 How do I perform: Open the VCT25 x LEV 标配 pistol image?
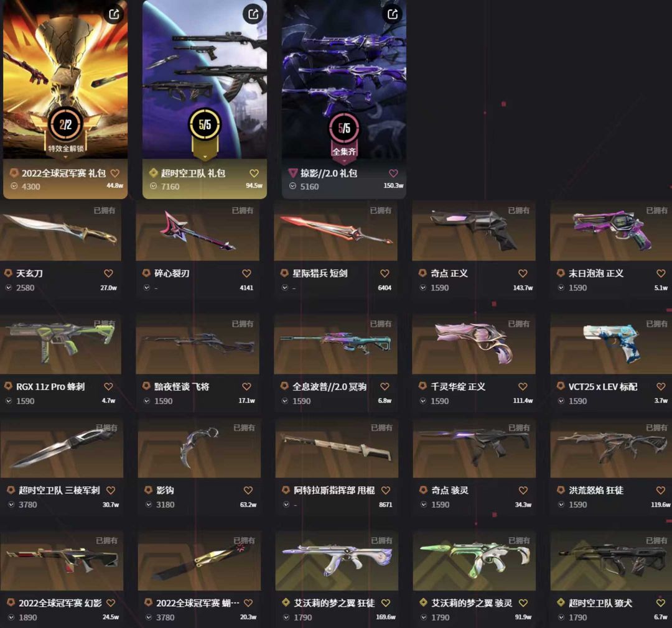pos(611,345)
